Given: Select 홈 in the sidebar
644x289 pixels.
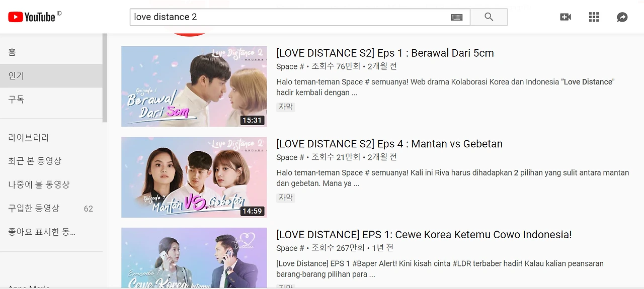Looking at the screenshot, I should (51, 52).
